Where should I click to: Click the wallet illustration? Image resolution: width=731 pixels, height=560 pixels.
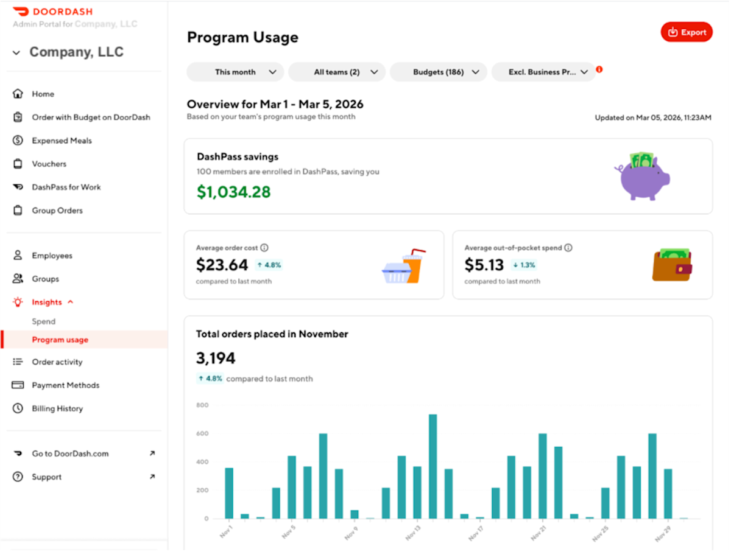672,265
